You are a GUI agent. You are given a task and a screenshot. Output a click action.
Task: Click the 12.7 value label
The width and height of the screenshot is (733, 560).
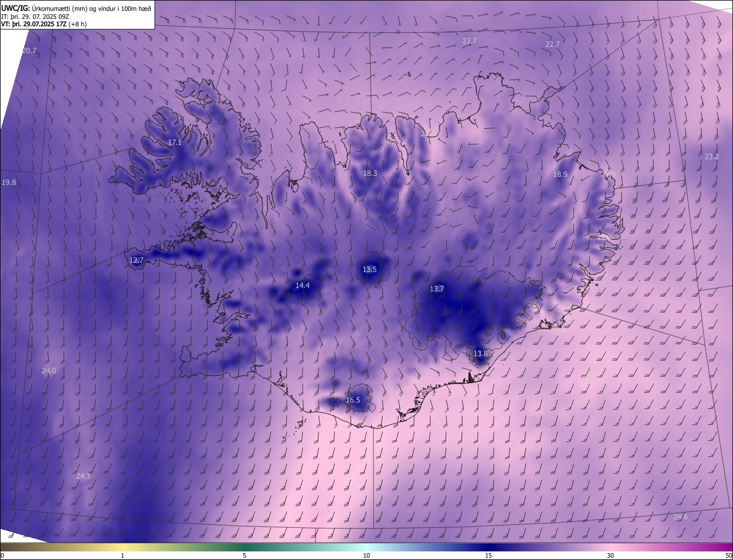[136, 261]
